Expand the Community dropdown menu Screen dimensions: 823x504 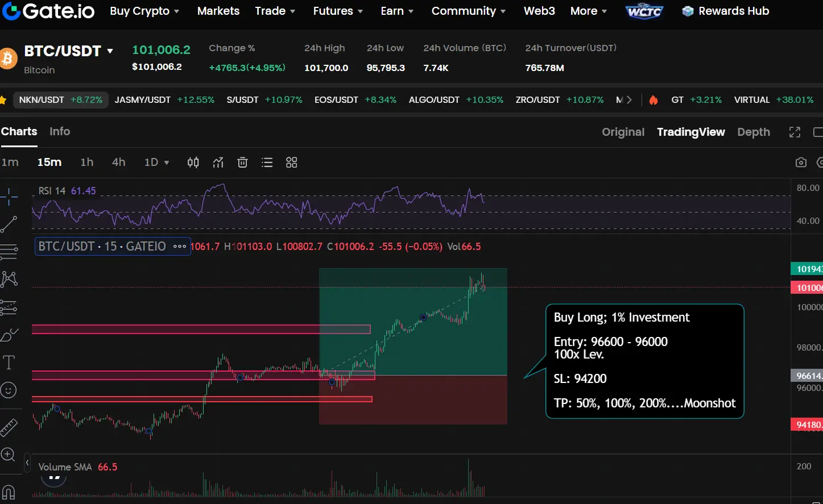[469, 11]
